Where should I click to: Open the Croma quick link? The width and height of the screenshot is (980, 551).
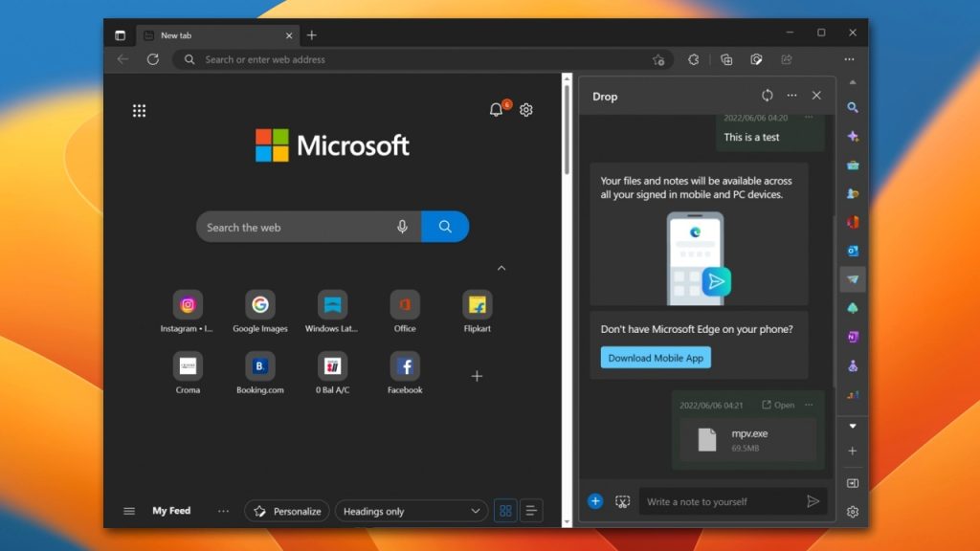tap(188, 373)
